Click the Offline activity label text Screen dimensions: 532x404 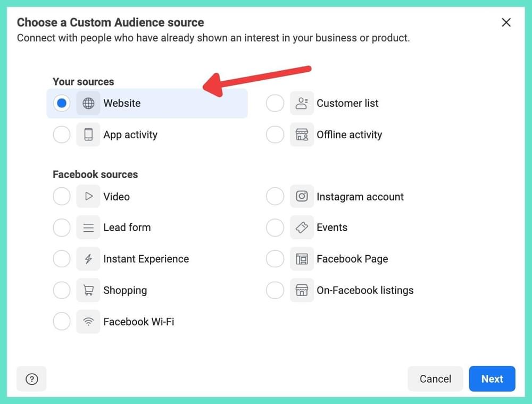point(349,134)
